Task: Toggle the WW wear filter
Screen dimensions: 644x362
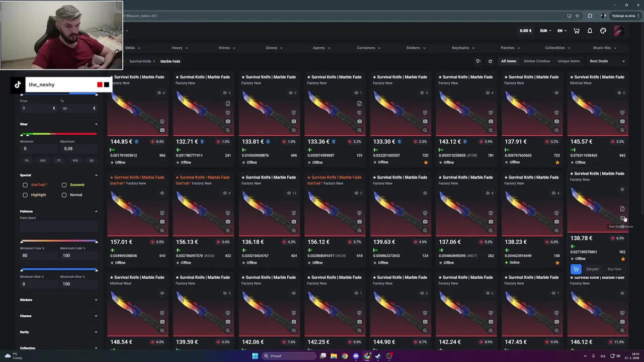Action: coord(75,160)
